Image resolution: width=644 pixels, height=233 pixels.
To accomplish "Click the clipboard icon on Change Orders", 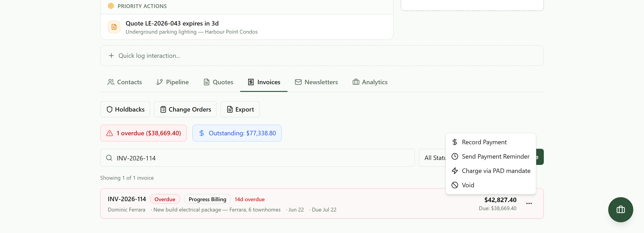I will tap(163, 110).
